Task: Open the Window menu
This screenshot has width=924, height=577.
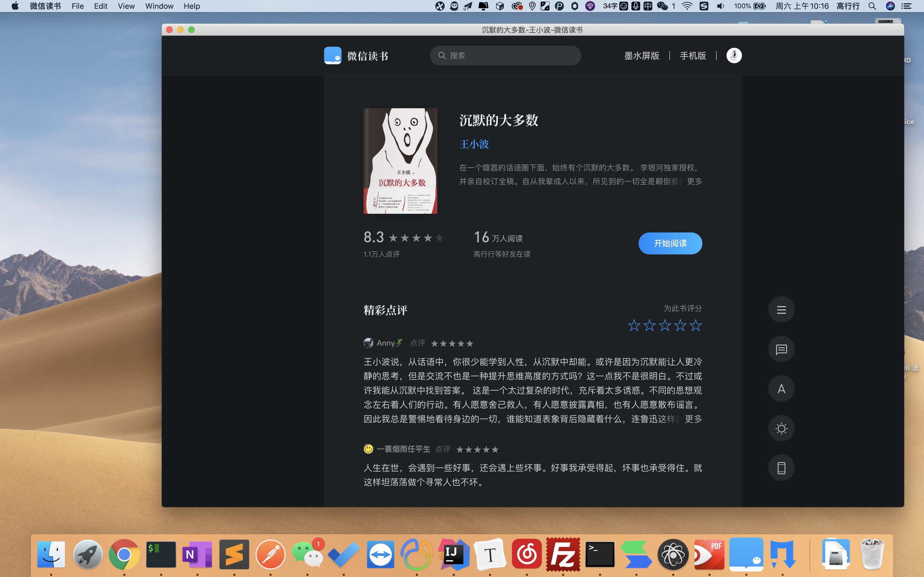Action: 159,6
